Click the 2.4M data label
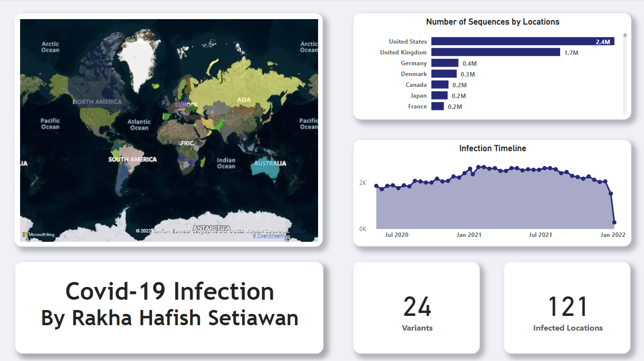The height and width of the screenshot is (361, 644). (603, 41)
